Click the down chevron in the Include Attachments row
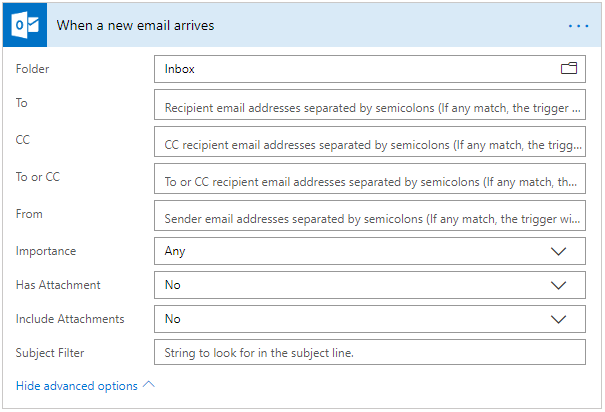This screenshot has height=412, width=605. point(559,319)
